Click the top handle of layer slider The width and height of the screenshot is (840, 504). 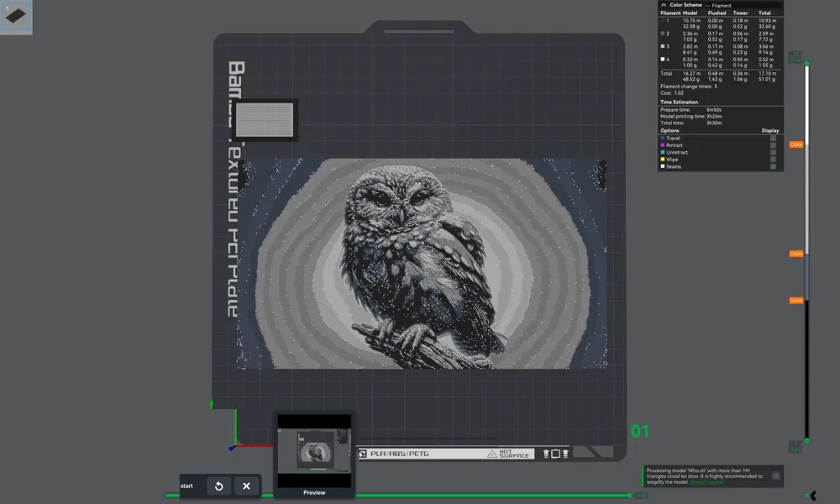806,64
